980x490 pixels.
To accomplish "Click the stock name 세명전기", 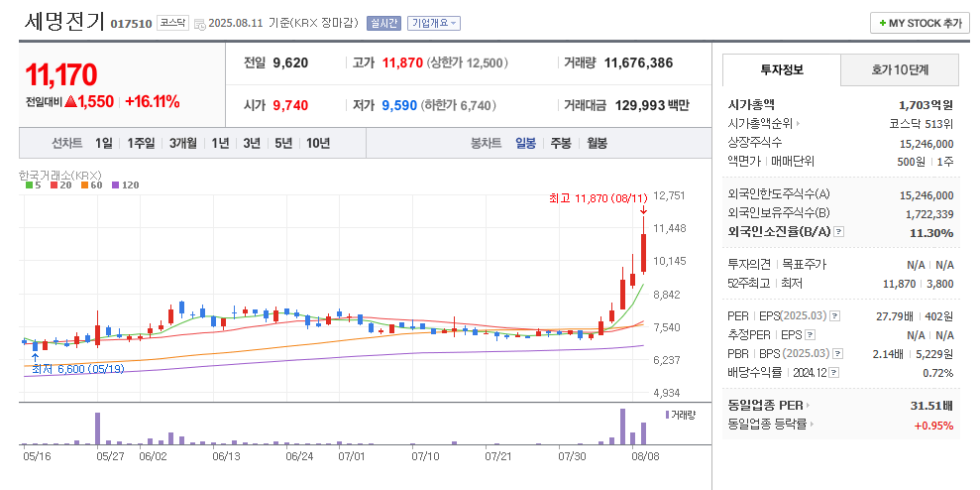I will 64,22.
